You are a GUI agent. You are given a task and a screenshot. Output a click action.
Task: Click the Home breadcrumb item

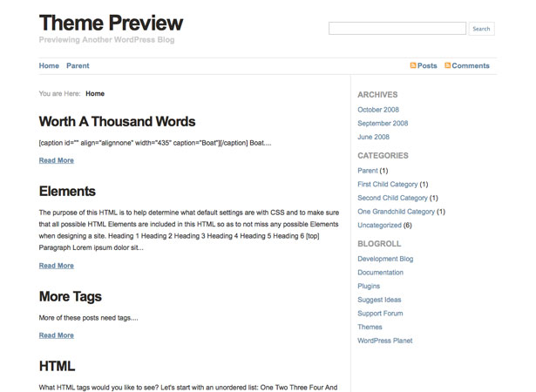coord(95,93)
